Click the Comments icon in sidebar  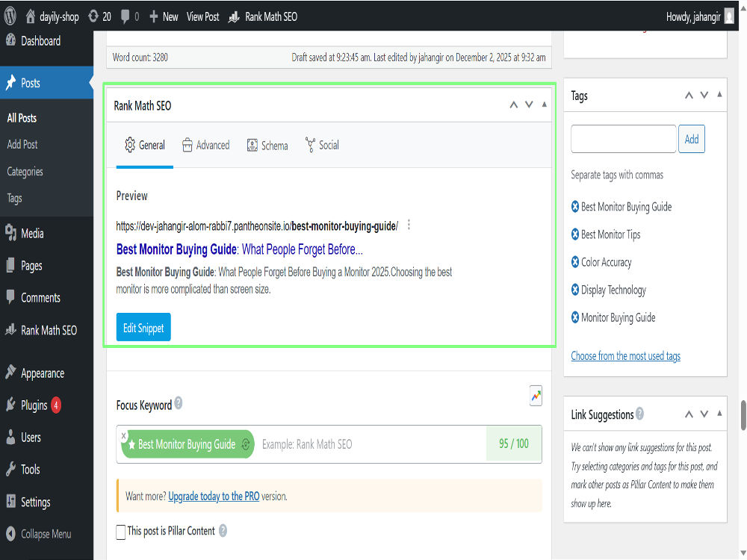pos(10,297)
